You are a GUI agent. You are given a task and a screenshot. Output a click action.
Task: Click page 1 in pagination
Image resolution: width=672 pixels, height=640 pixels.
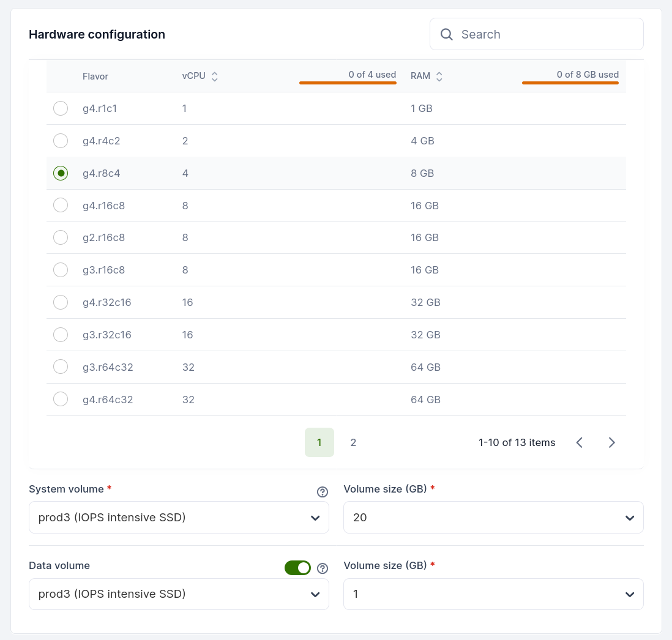pos(319,442)
